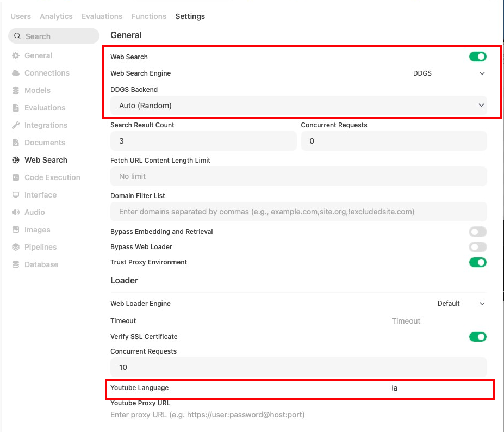The image size is (504, 432).
Task: Expand the DDGS Backend Auto (Random) dropdown
Action: point(298,106)
